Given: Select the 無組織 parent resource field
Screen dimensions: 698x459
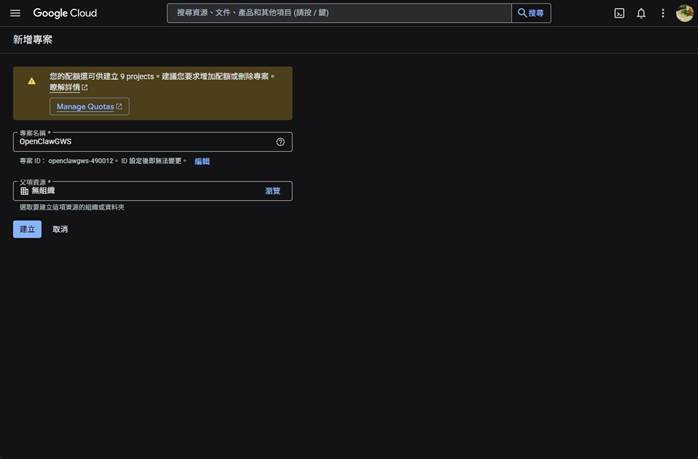Looking at the screenshot, I should point(140,191).
